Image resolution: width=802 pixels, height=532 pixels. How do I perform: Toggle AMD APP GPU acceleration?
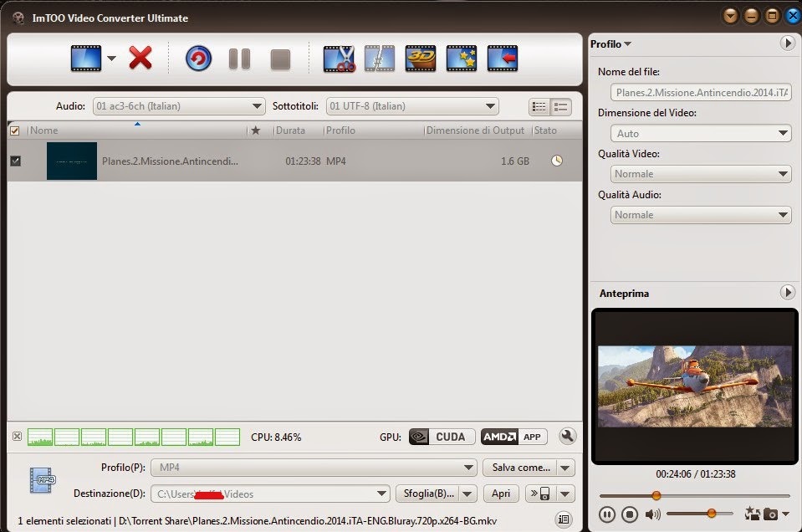click(514, 437)
